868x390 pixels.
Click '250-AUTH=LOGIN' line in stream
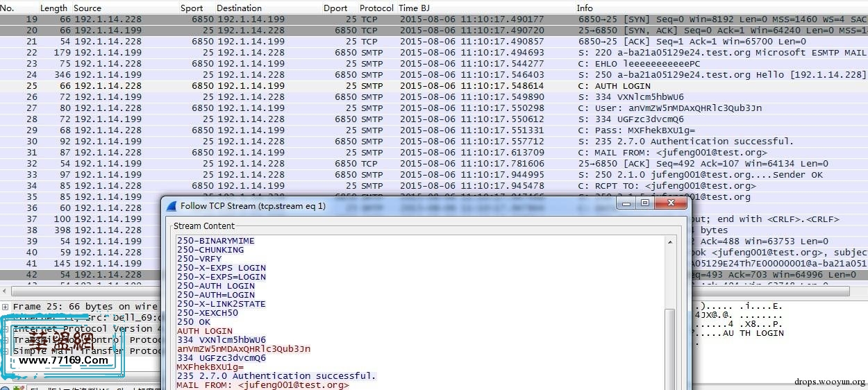pyautogui.click(x=216, y=295)
